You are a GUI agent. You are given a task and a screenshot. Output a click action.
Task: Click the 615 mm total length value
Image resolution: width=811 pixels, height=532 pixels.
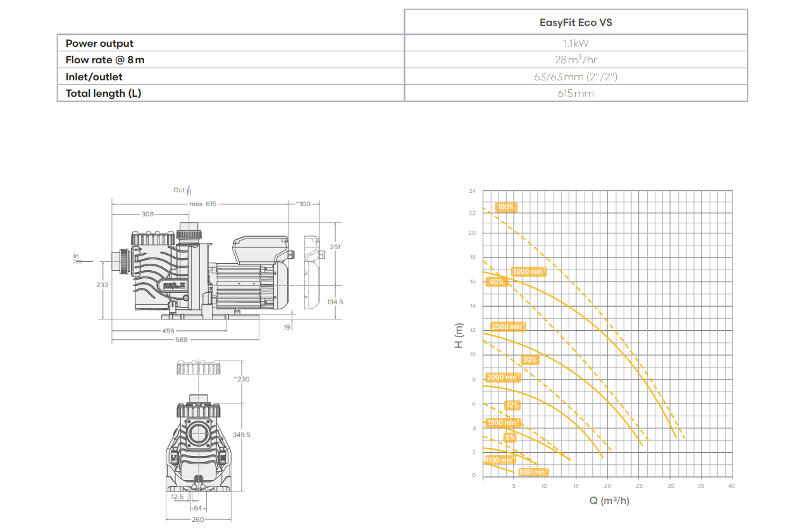pos(576,93)
